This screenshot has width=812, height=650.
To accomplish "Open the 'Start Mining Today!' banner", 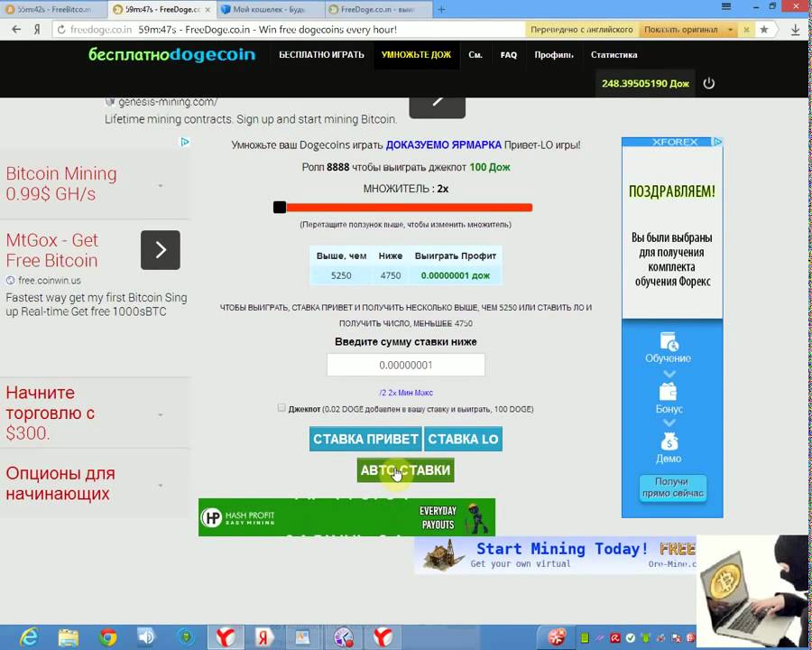I will point(555,555).
